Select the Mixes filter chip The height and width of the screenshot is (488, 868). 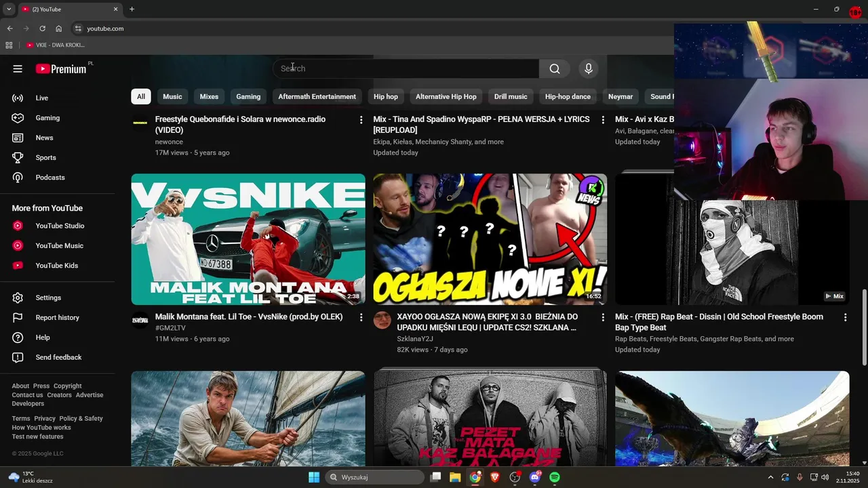pyautogui.click(x=209, y=97)
